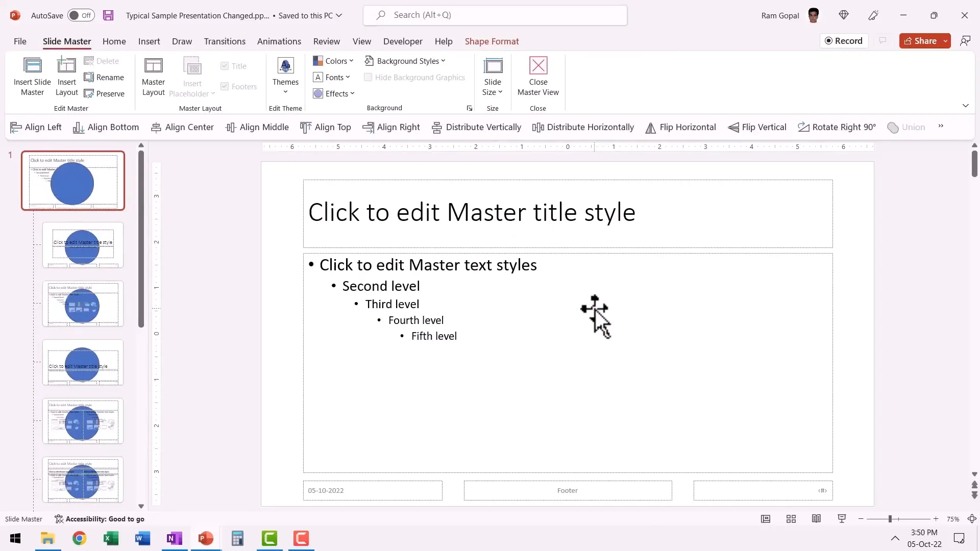Toggle AutoSave switch
Viewport: 980px width, 551px height.
[x=81, y=15]
